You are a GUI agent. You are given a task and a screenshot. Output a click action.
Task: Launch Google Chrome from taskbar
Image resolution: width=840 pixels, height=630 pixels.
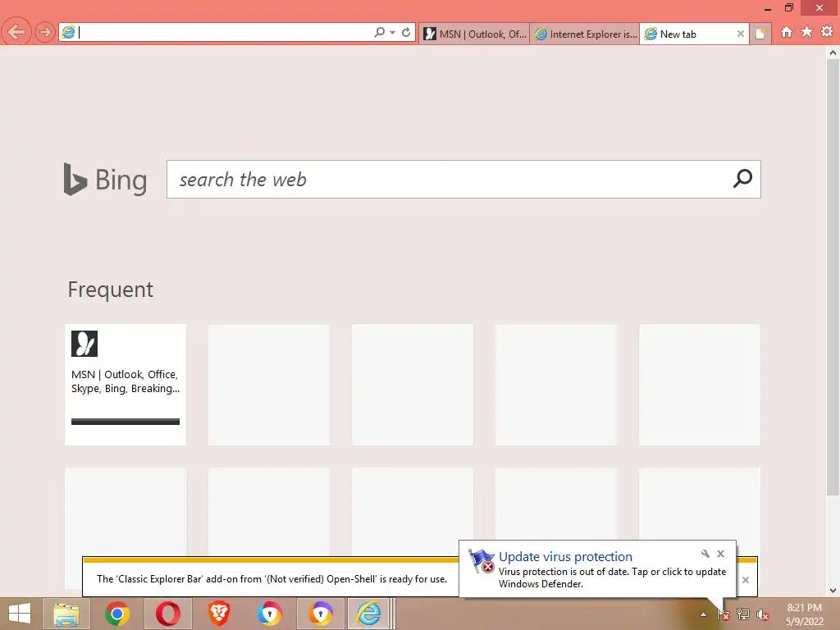pyautogui.click(x=117, y=614)
